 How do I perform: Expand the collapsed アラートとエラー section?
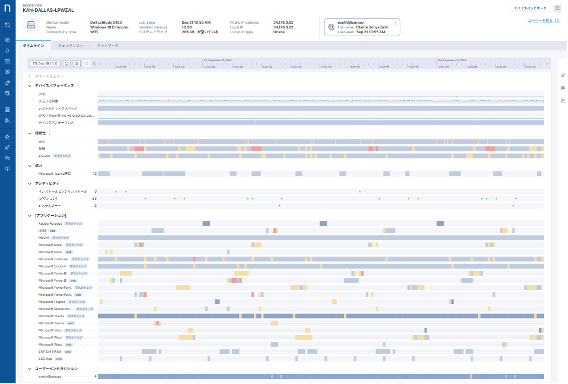(x=30, y=76)
